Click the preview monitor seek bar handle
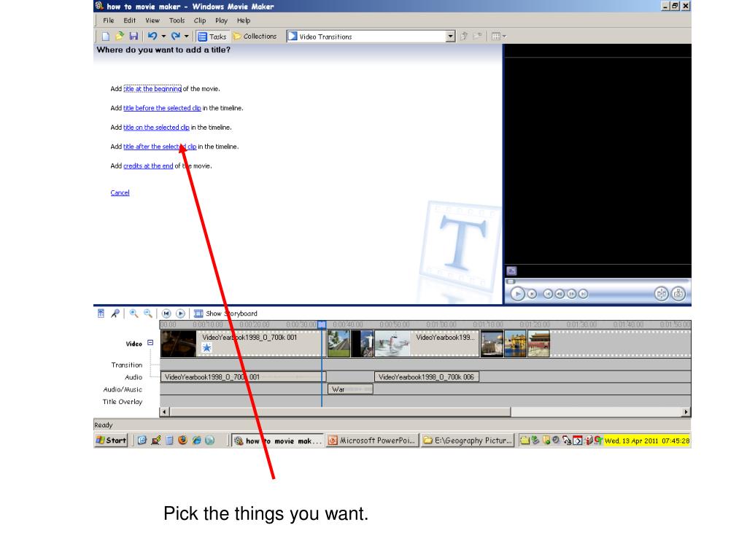The image size is (747, 560). coord(511,281)
